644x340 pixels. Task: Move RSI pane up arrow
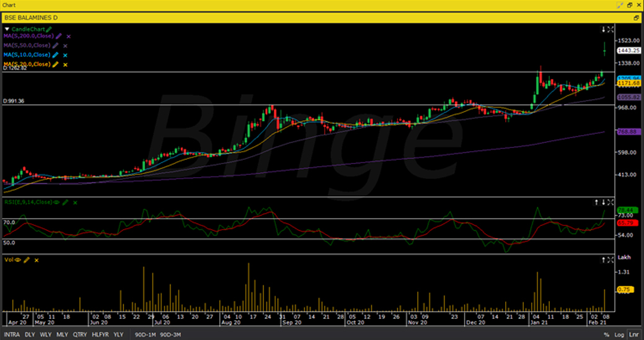(597, 202)
